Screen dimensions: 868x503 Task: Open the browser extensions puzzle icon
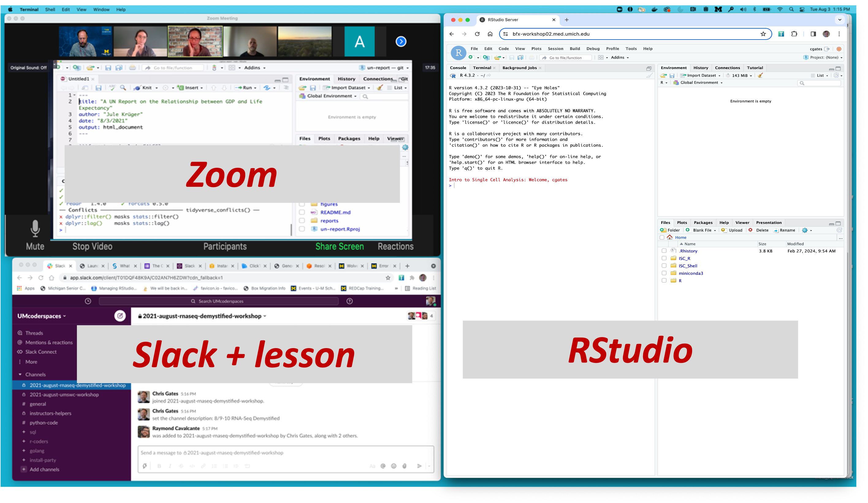[794, 34]
